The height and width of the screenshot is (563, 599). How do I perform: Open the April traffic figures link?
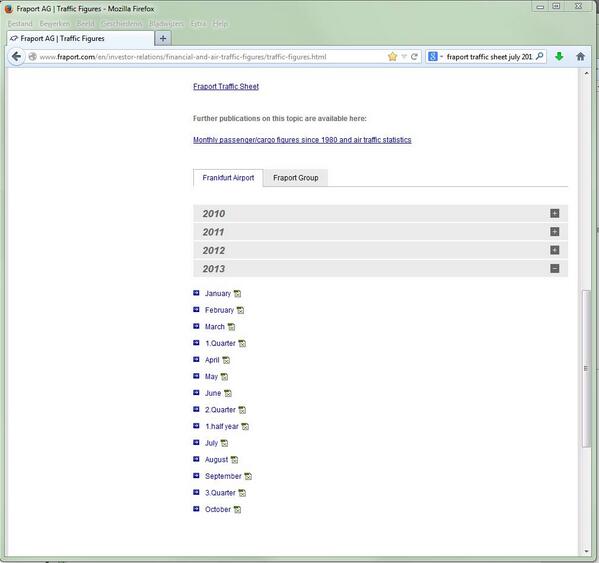tap(212, 360)
